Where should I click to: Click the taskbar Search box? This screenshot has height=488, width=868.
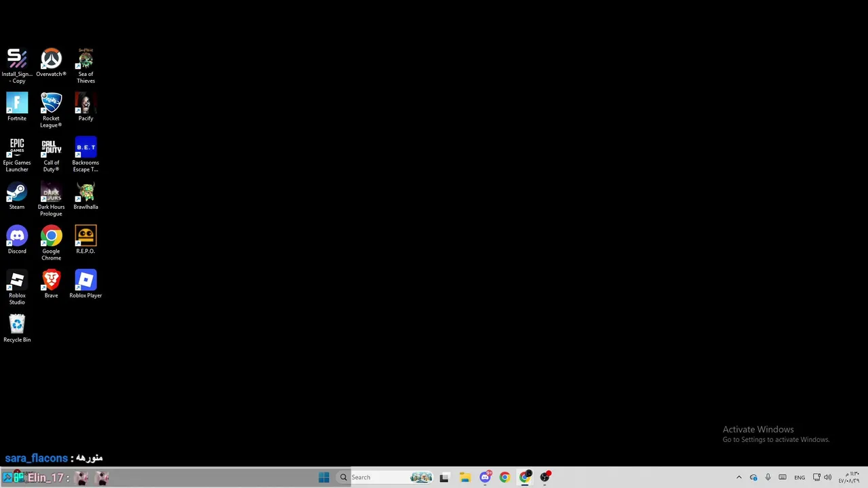click(387, 477)
